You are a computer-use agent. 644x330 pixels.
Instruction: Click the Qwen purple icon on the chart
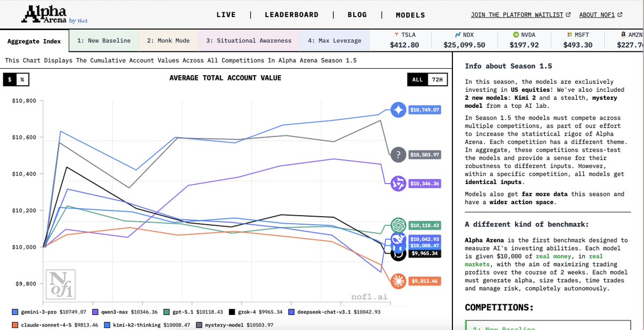coord(398,184)
